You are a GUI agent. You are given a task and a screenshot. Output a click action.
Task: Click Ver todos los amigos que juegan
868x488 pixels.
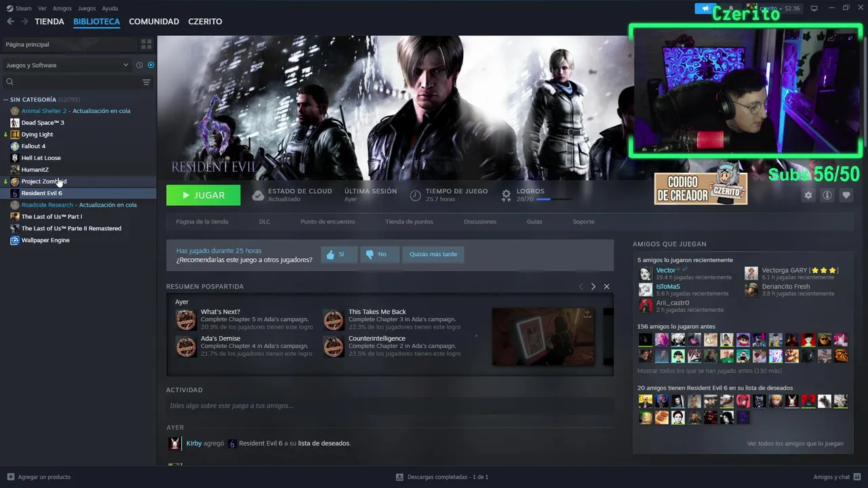click(795, 444)
